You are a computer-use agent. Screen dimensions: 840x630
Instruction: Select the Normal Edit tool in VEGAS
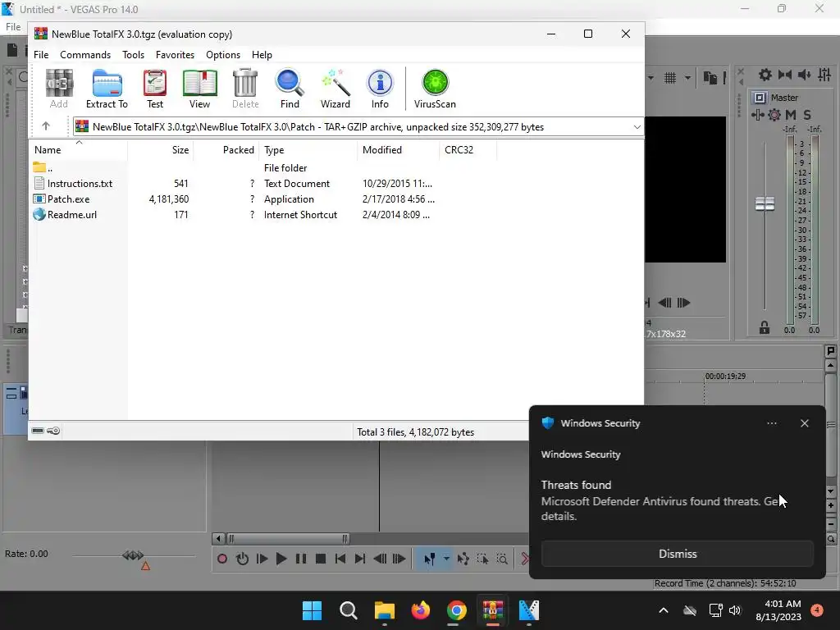(x=430, y=559)
